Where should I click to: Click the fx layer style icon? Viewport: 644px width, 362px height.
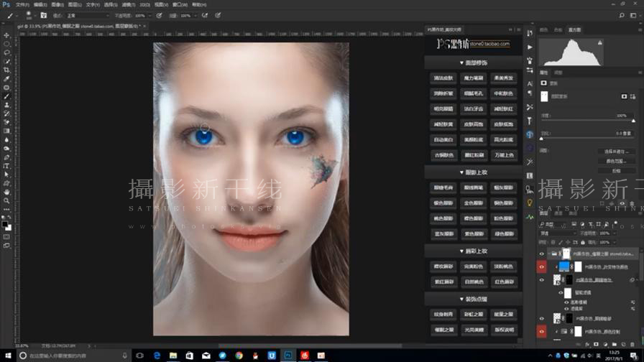[587, 344]
